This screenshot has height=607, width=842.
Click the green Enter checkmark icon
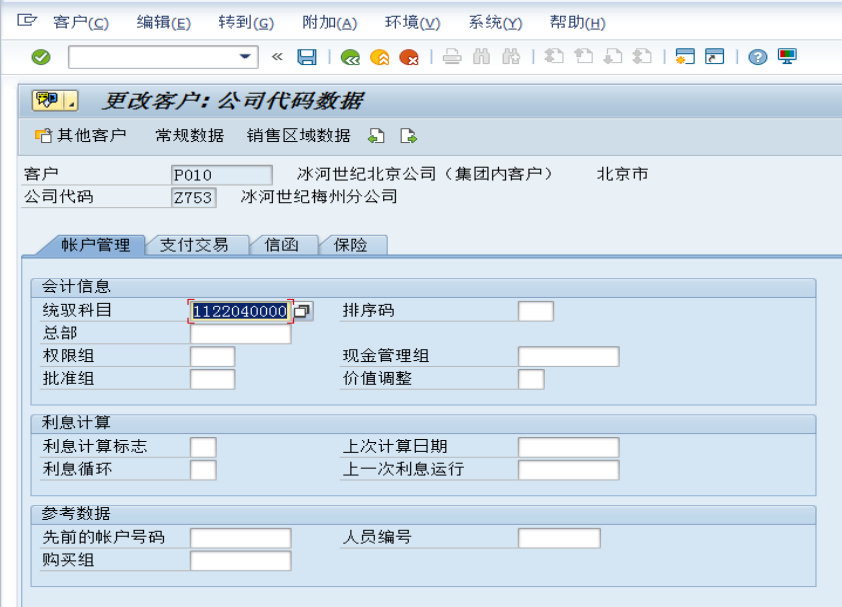pos(41,57)
